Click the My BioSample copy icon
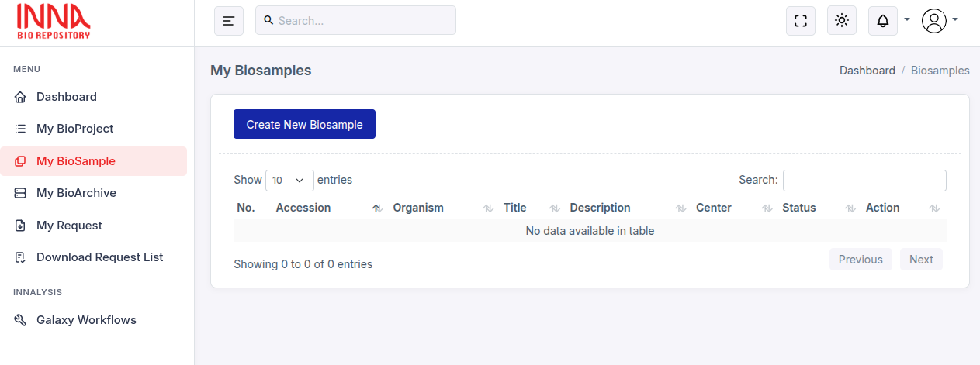Screen dimensions: 980x365 pos(21,161)
